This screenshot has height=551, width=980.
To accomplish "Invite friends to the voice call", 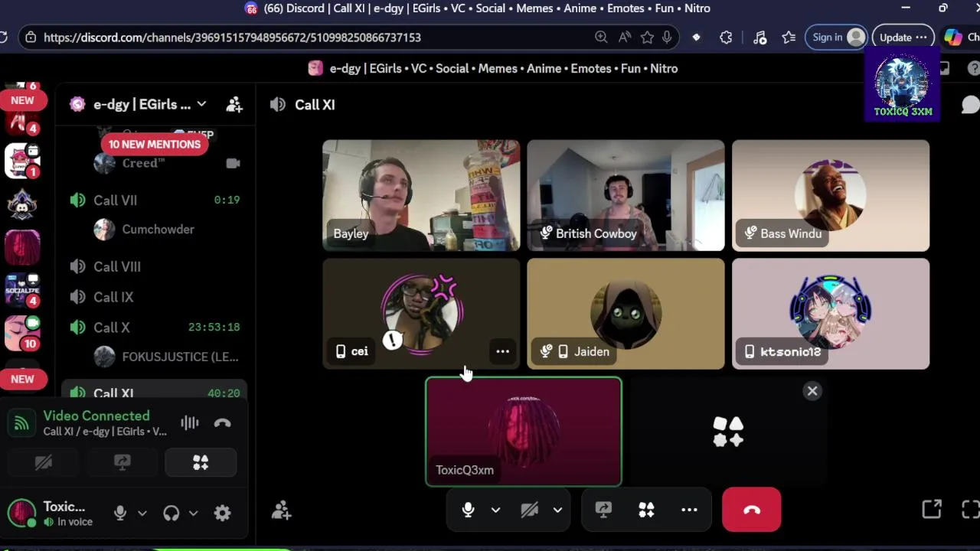I will tap(281, 510).
